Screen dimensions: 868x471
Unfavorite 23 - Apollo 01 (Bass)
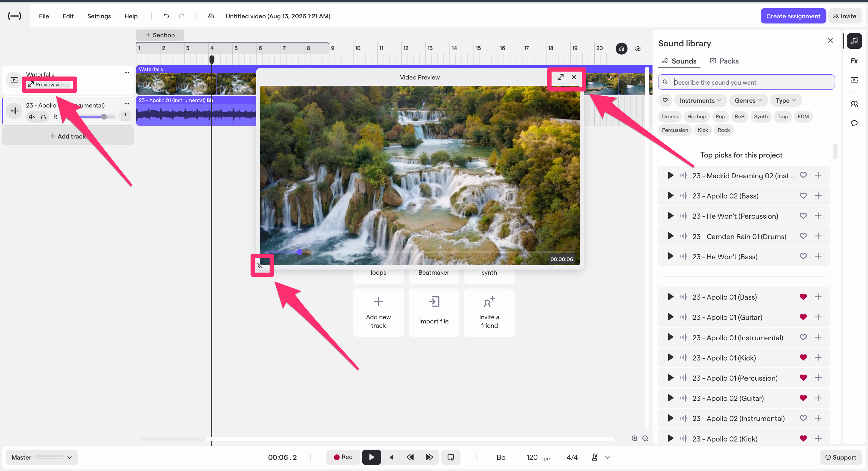coord(803,297)
